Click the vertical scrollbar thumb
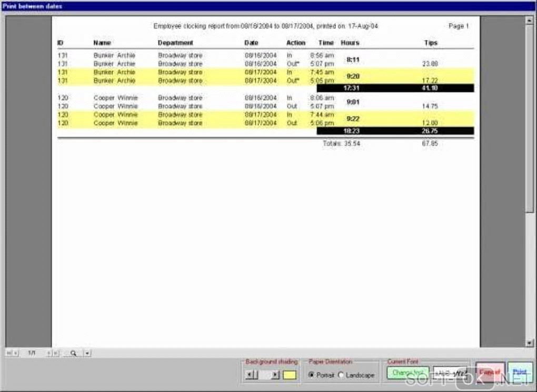Viewport: 537px width, 392px height. tap(530, 118)
